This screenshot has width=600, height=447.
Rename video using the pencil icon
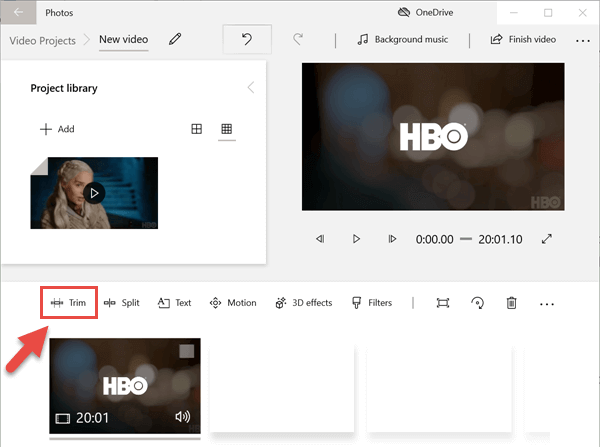[175, 39]
